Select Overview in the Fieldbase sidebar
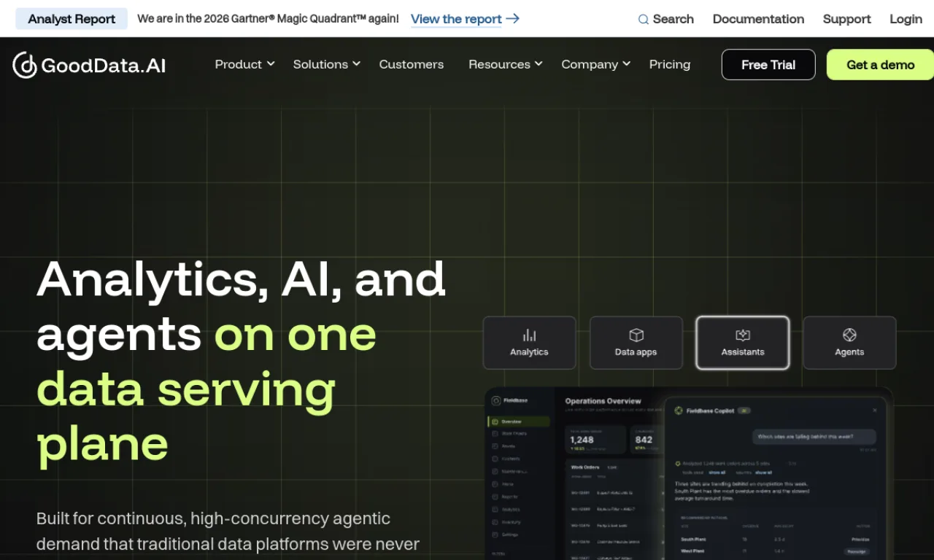Image resolution: width=934 pixels, height=560 pixels. [519, 421]
